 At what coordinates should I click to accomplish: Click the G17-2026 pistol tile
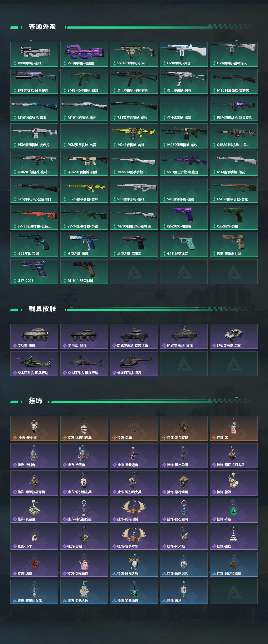(x=34, y=272)
